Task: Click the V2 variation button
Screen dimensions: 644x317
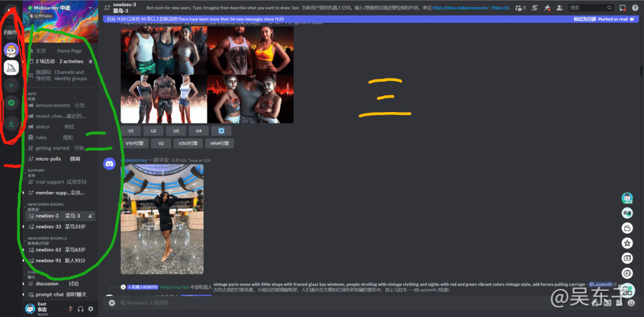Action: point(161,144)
